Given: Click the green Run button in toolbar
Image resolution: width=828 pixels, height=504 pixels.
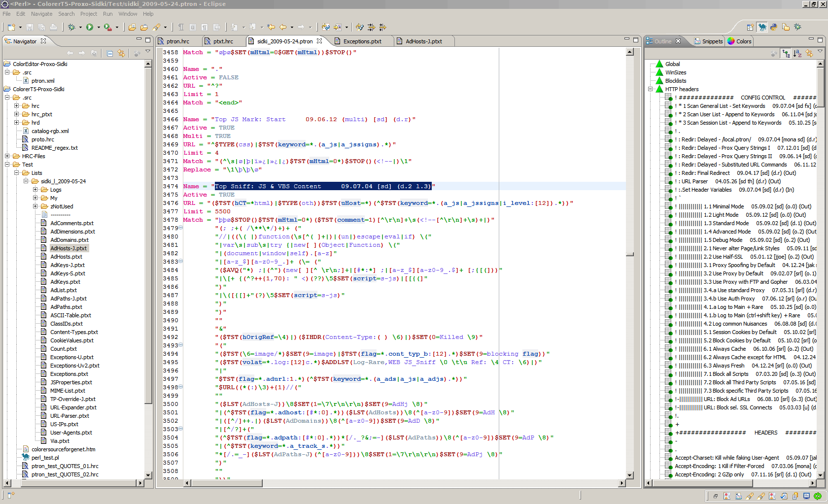Looking at the screenshot, I should [90, 27].
